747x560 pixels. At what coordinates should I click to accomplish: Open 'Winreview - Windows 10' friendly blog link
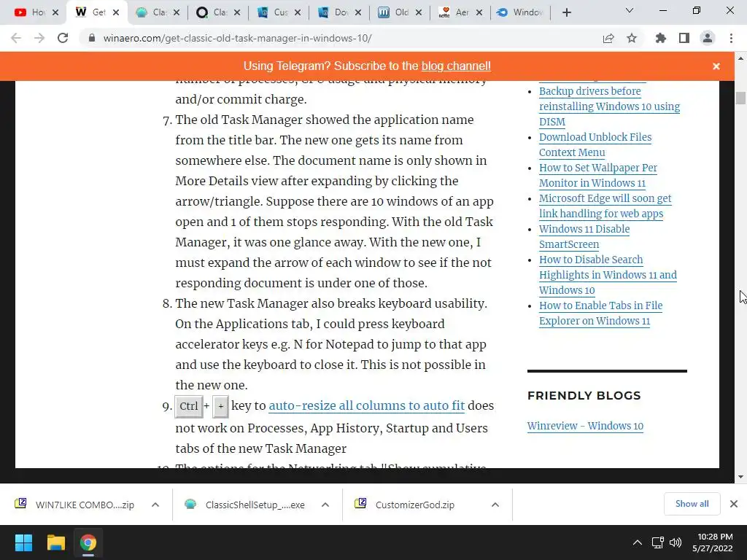(585, 426)
